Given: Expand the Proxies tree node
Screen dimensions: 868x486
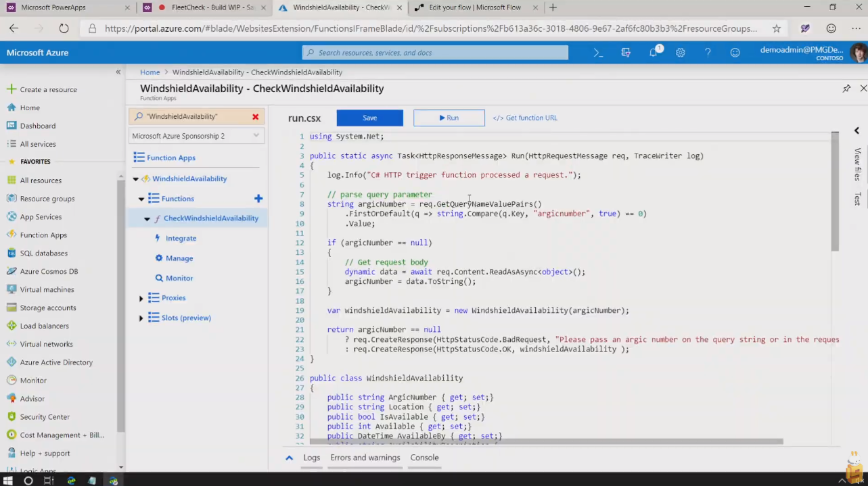Looking at the screenshot, I should point(141,298).
